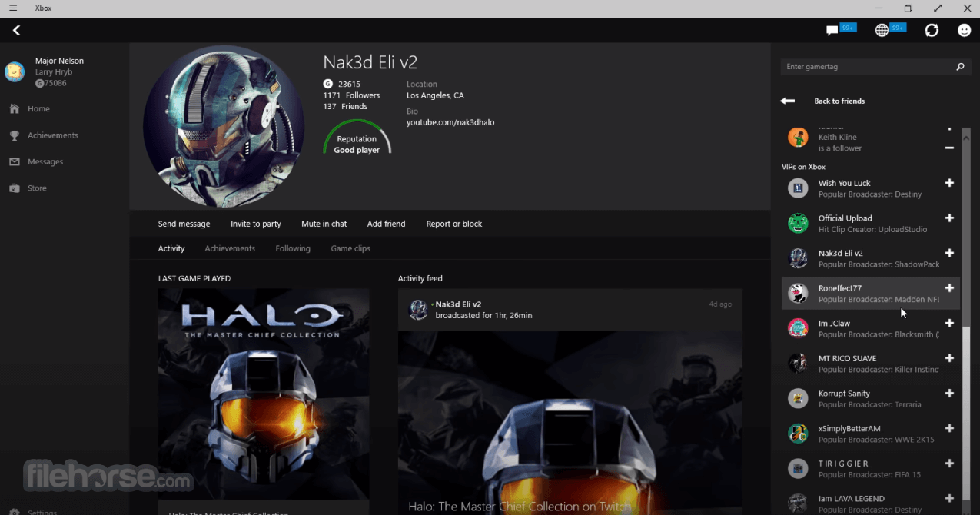
Task: Add MT RICO SUAVE with plus icon
Action: coord(949,358)
